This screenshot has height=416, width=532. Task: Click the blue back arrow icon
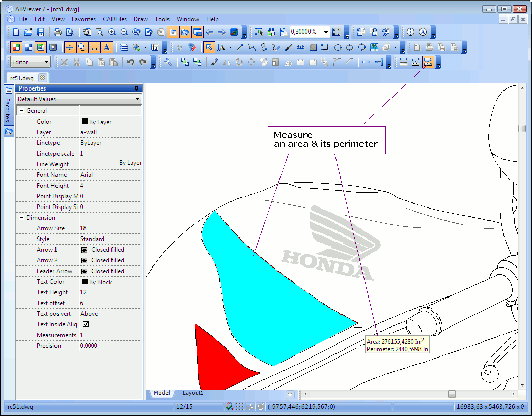pos(209,32)
